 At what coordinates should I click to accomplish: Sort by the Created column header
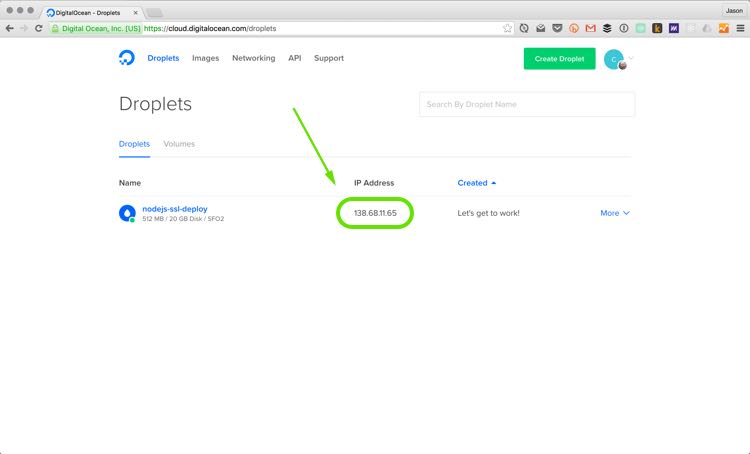(x=476, y=183)
